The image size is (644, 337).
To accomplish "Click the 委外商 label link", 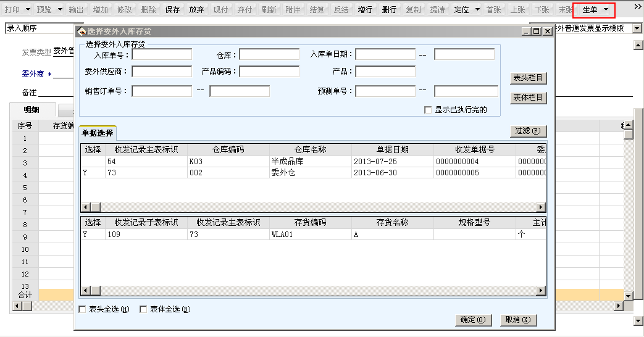I will (x=33, y=74).
